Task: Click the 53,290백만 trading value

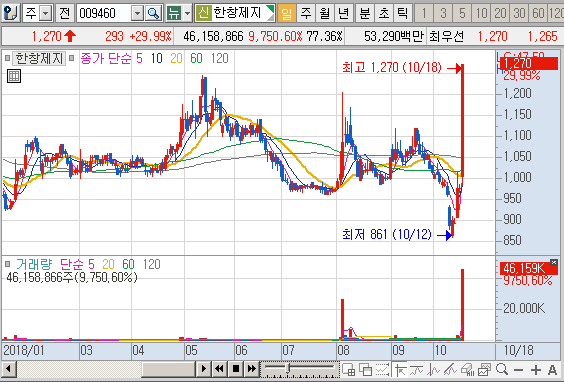Action: tap(394, 36)
